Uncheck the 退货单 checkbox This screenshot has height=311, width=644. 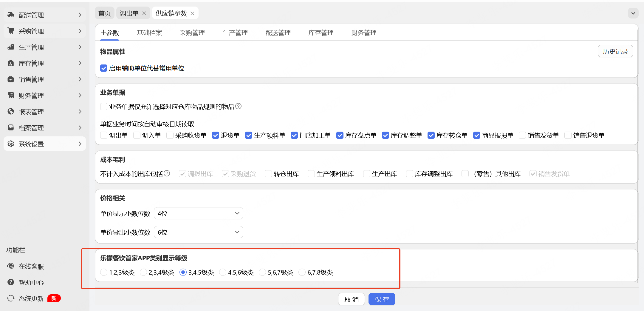point(216,135)
